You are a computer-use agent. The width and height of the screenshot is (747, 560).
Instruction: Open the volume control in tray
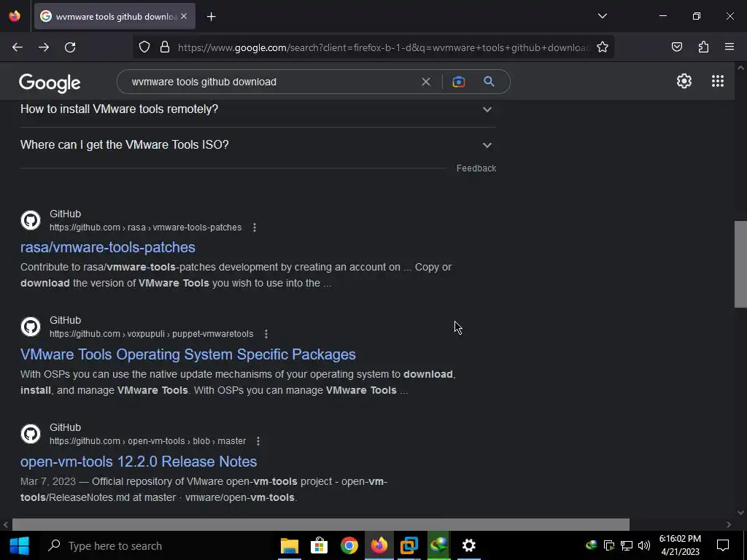click(x=644, y=545)
